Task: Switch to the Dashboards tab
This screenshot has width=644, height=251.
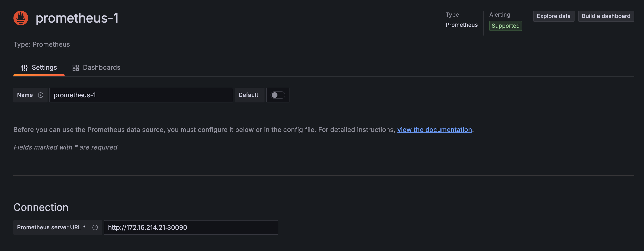Action: 96,67
